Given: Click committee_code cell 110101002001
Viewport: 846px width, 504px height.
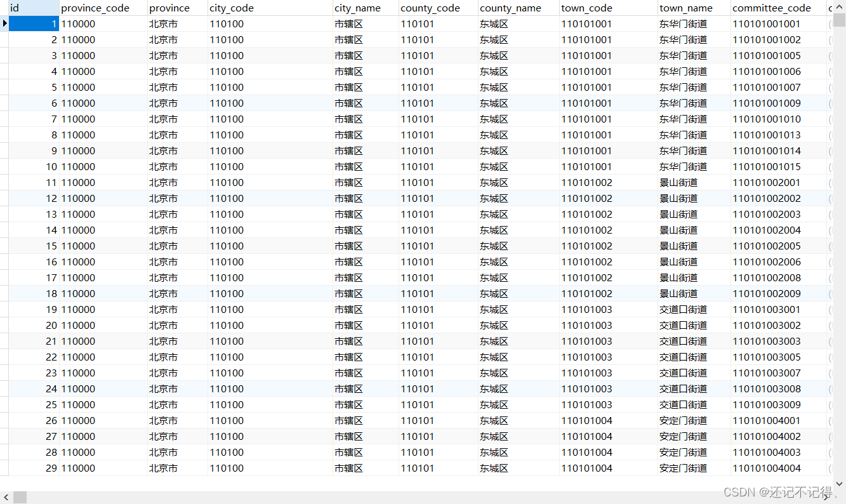Looking at the screenshot, I should (x=779, y=182).
